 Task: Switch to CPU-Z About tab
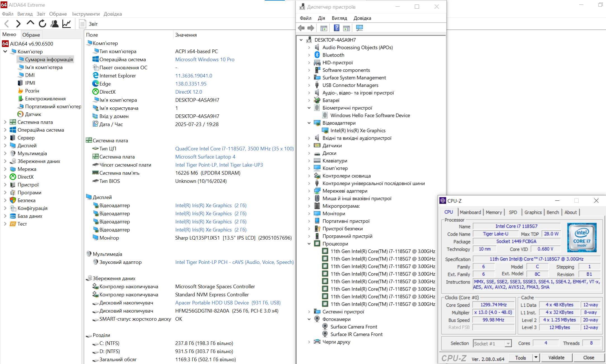tap(571, 212)
